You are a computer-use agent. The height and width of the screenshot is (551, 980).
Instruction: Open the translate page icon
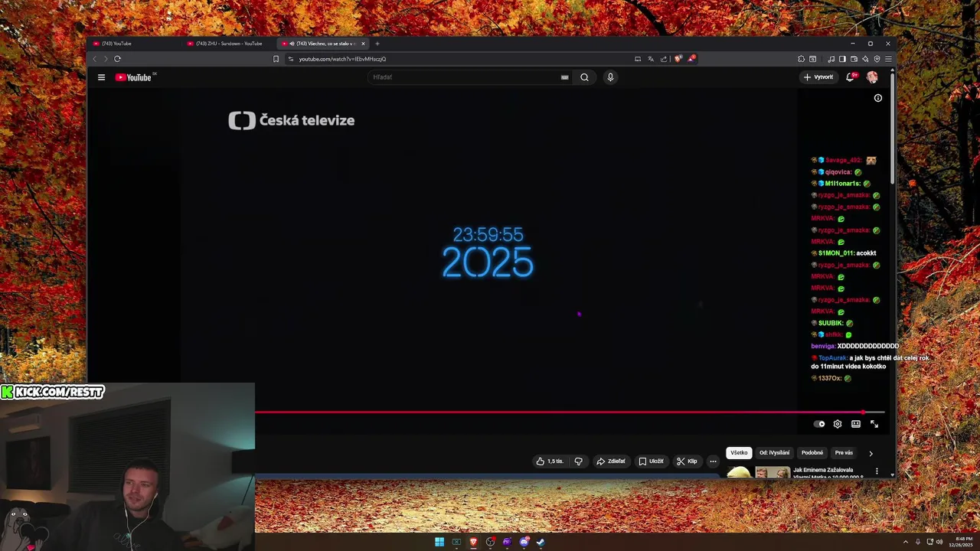tap(651, 59)
